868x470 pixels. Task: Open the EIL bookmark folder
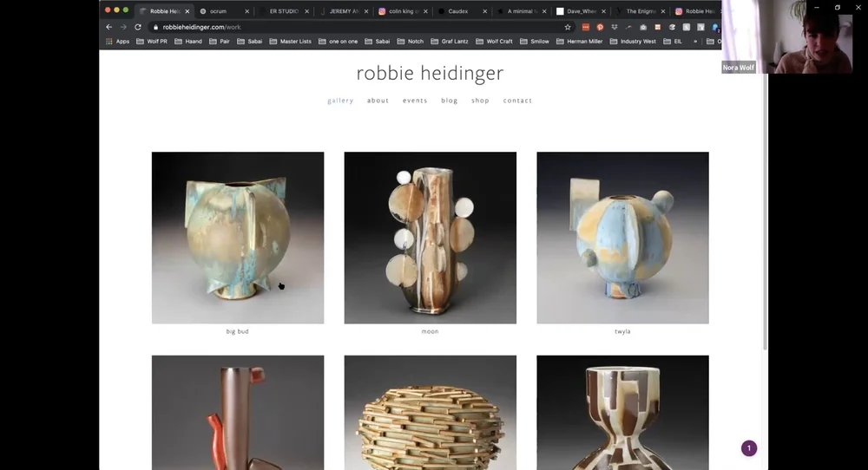tap(673, 42)
